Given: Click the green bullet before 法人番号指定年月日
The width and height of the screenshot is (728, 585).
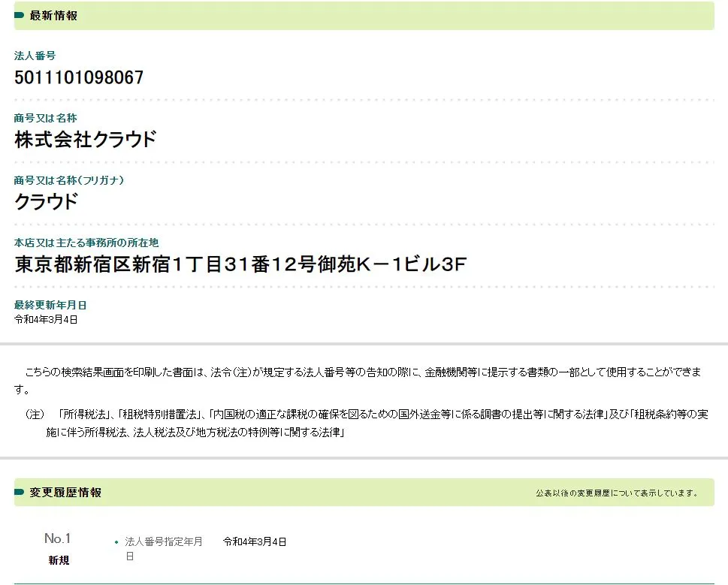Looking at the screenshot, I should tap(116, 542).
